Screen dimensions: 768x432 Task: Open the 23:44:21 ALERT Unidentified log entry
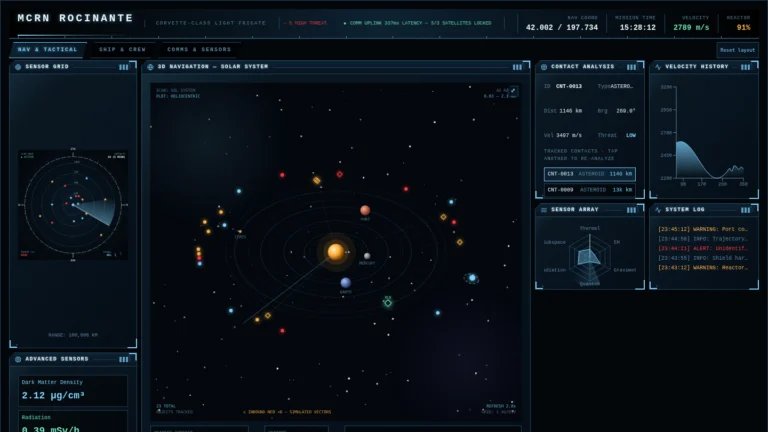(703, 248)
